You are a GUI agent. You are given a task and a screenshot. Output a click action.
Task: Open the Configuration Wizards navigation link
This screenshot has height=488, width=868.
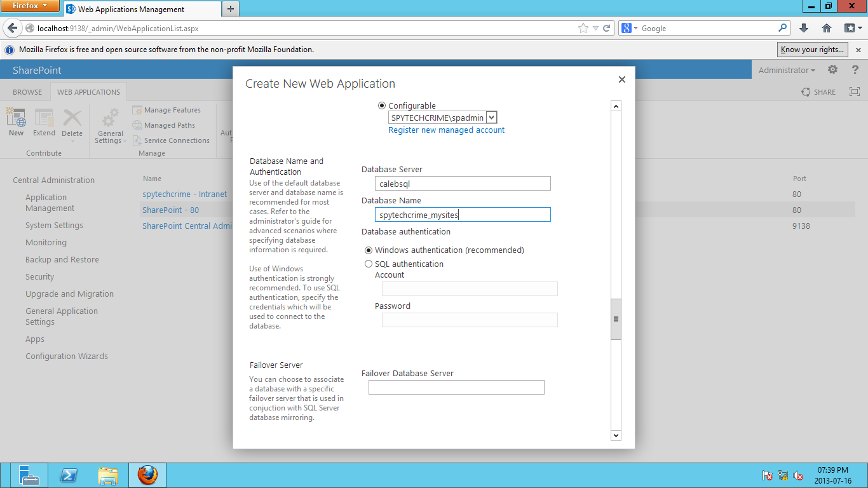coord(67,356)
